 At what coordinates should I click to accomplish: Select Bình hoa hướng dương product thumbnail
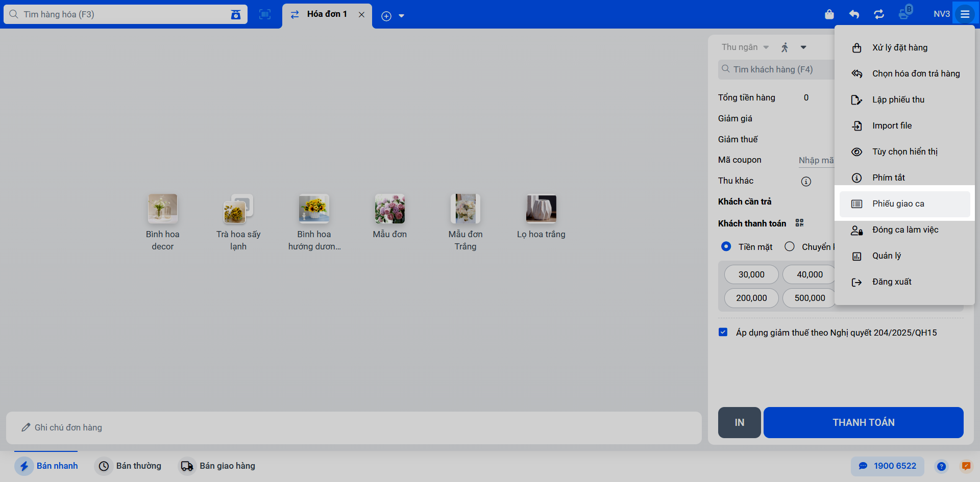pyautogui.click(x=314, y=209)
